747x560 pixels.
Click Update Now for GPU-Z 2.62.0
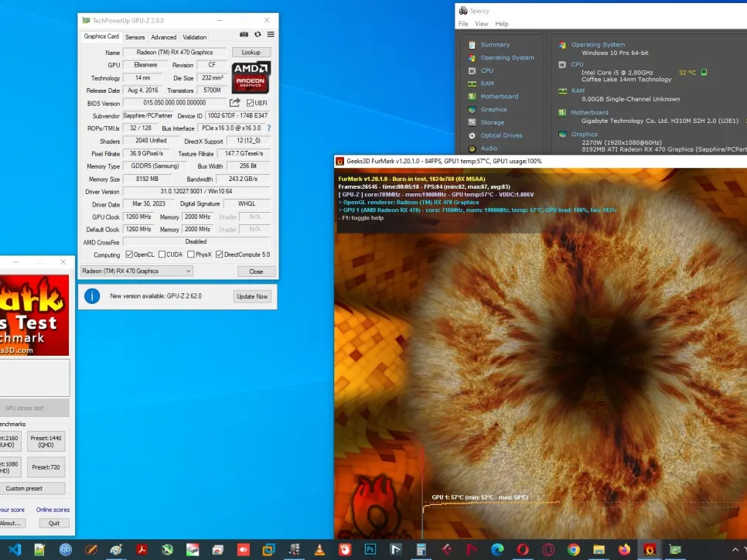(253, 296)
